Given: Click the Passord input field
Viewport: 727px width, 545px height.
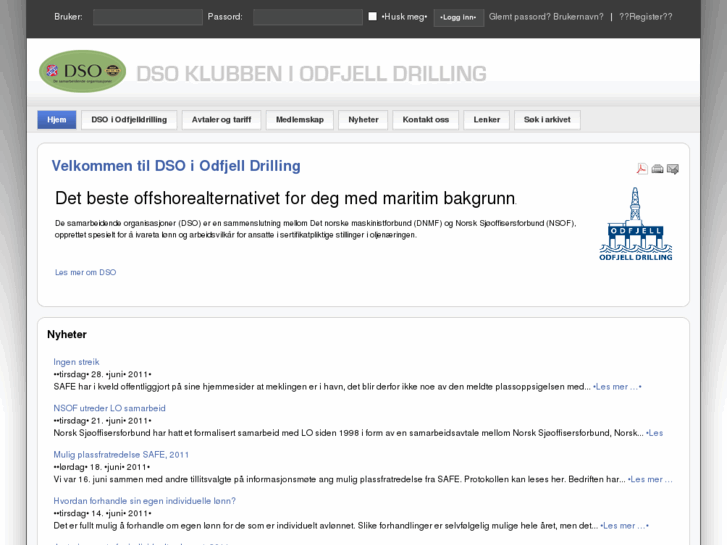Looking at the screenshot, I should point(308,17).
